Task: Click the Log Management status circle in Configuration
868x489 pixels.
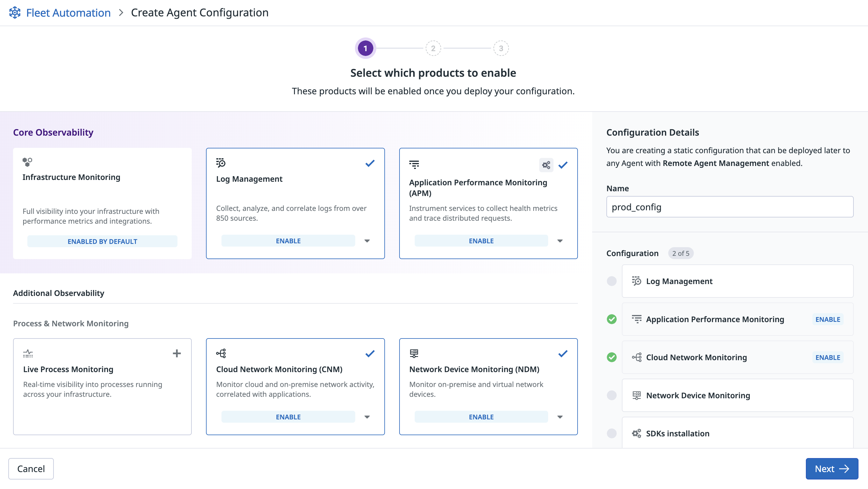Action: click(611, 281)
